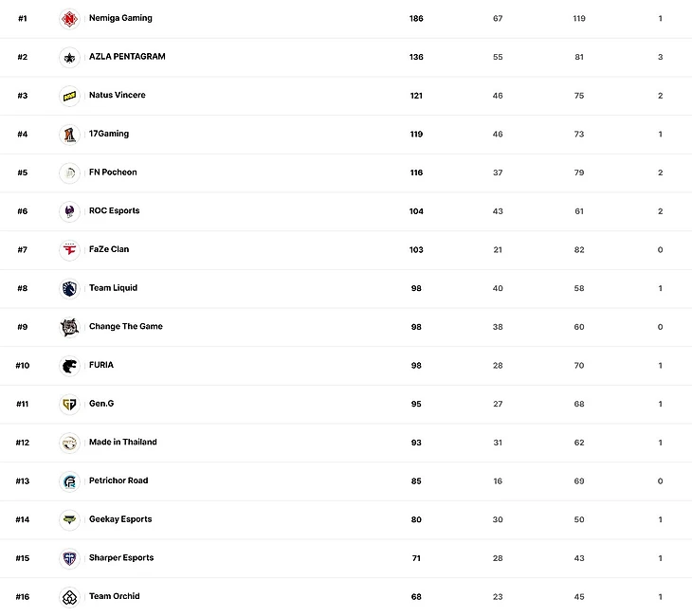The image size is (692, 616).
Task: Click the Team Orchid logo
Action: click(69, 597)
